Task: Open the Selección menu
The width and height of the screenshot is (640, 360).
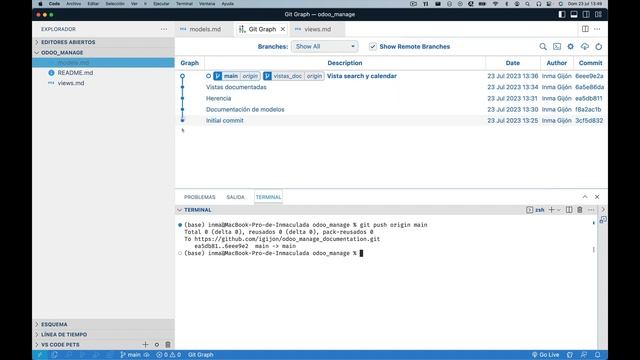Action: (x=115, y=4)
